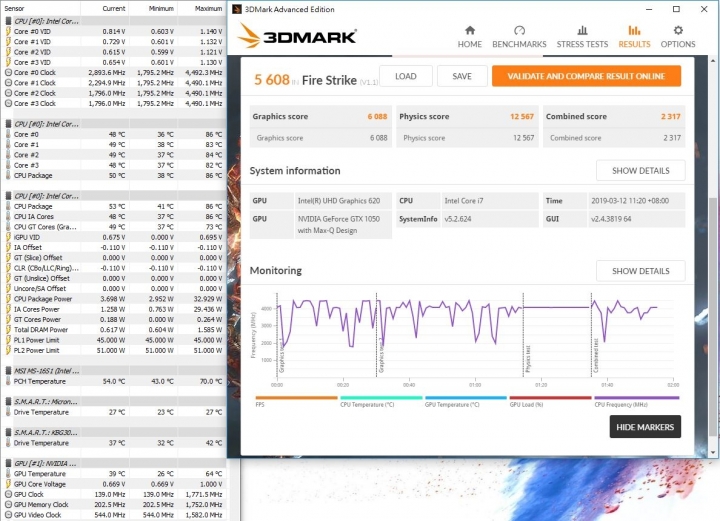Click the Combined score header tile

pos(614,117)
